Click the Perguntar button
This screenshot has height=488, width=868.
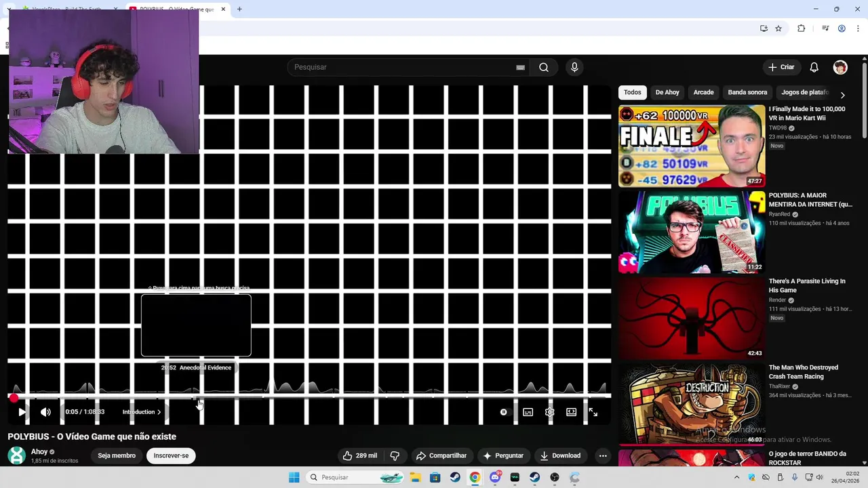(503, 455)
